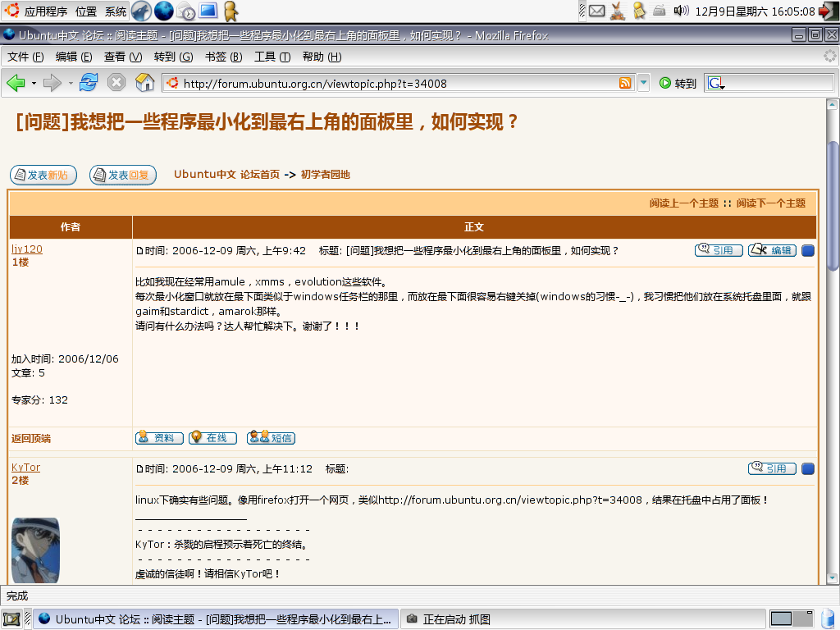Reload the current page

pyautogui.click(x=89, y=83)
